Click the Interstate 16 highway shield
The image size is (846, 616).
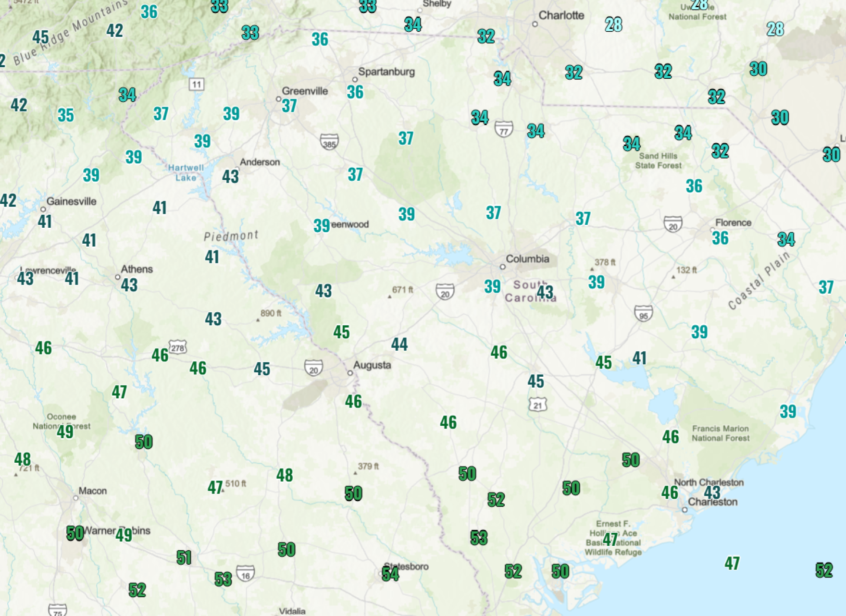(246, 573)
